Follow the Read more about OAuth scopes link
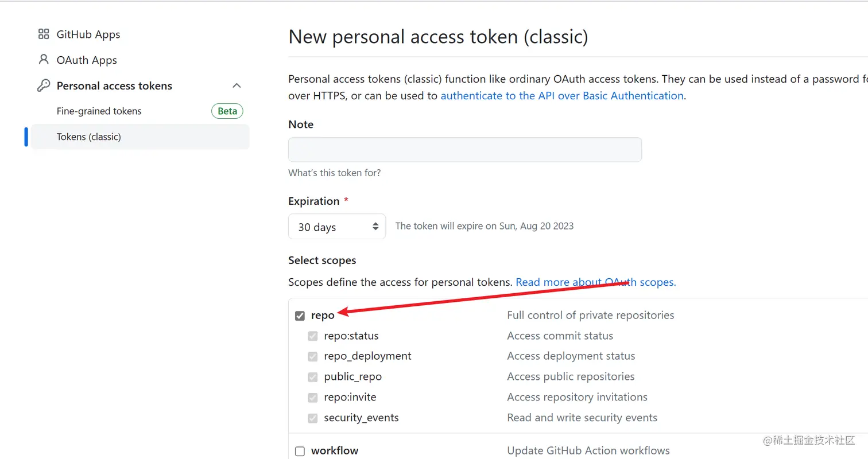 595,282
